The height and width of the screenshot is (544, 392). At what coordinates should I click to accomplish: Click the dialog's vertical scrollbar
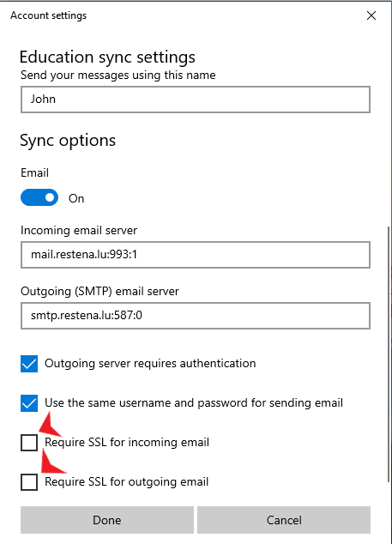click(x=389, y=354)
